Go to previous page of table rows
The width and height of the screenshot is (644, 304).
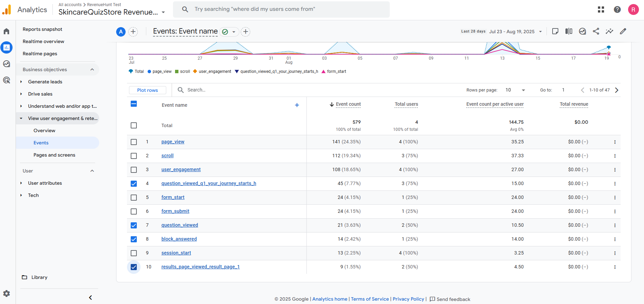pos(582,90)
